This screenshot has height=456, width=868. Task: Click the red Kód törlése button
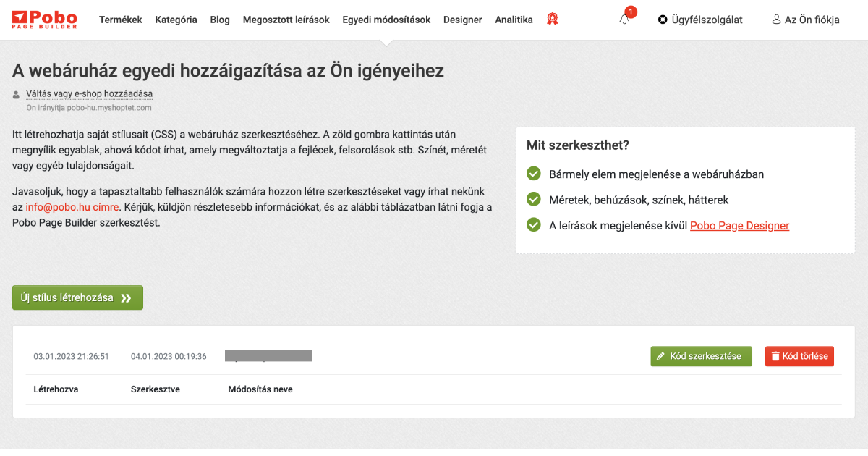[x=799, y=356]
